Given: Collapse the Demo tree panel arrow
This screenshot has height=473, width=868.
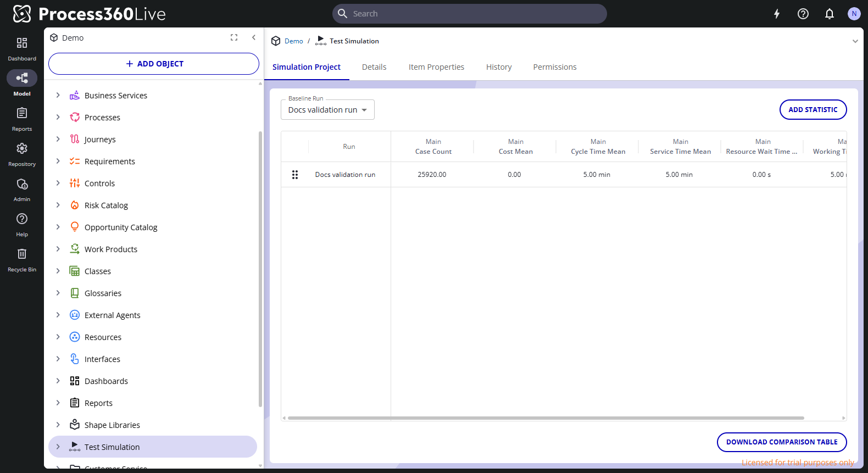Looking at the screenshot, I should pyautogui.click(x=254, y=37).
